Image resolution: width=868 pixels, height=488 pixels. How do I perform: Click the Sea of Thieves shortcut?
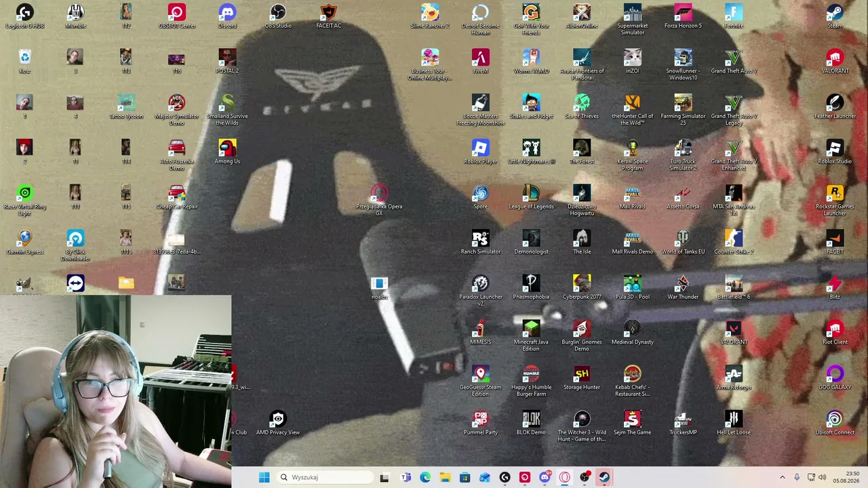click(x=582, y=107)
